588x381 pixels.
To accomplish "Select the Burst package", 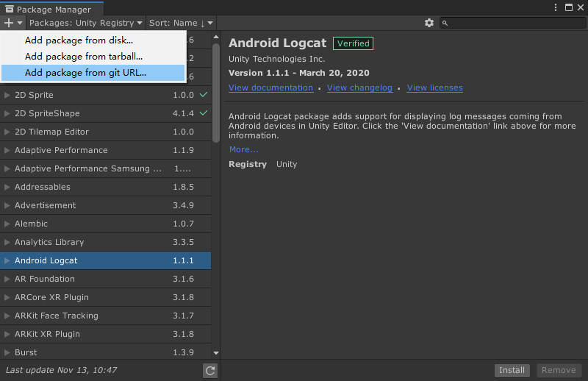I will pyautogui.click(x=105, y=352).
